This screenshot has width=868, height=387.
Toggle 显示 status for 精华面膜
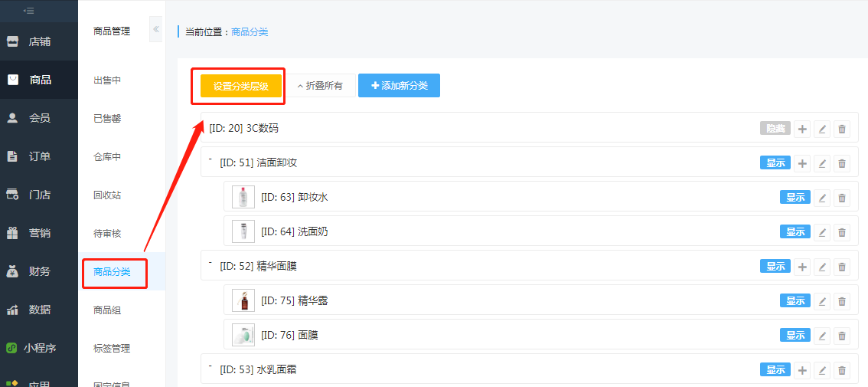pyautogui.click(x=775, y=266)
